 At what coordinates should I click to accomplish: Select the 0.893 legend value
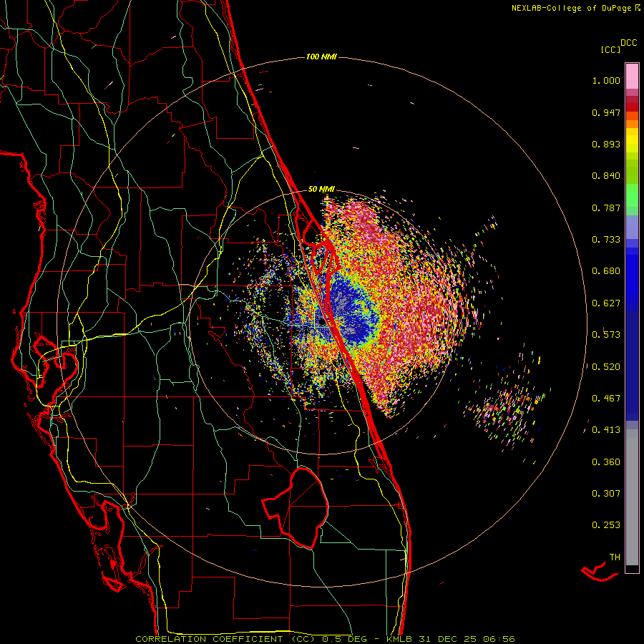coord(606,144)
